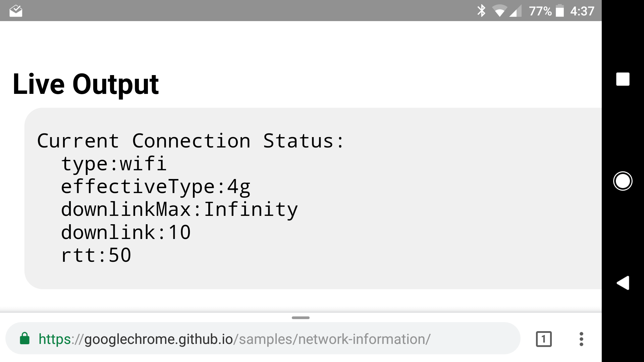Click the Current Connection Status line
This screenshot has height=362, width=644.
(x=191, y=141)
